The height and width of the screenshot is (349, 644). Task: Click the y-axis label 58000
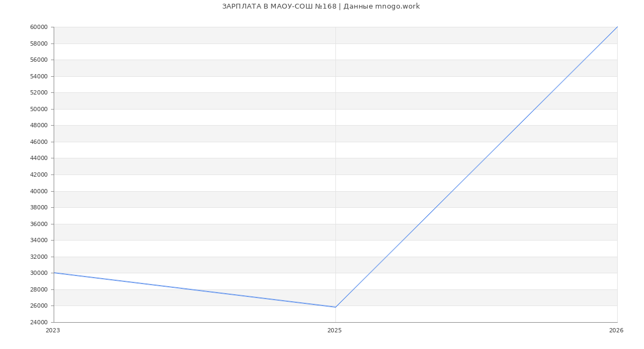[x=39, y=43]
